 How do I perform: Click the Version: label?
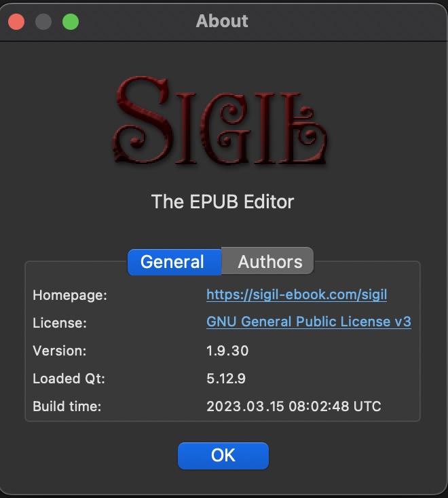[60, 351]
